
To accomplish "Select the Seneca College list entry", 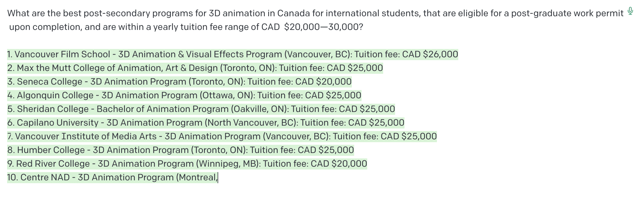I will (179, 82).
